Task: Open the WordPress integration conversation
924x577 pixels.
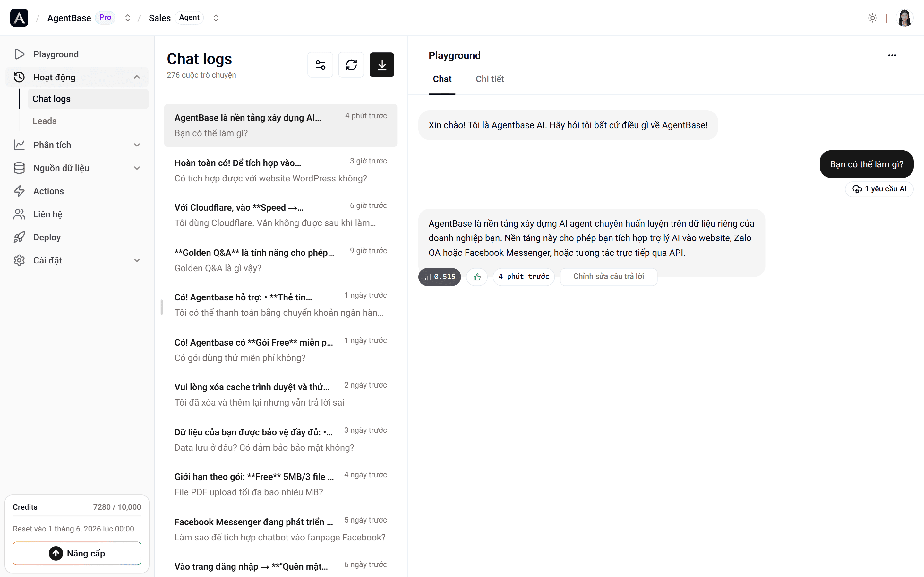Action: click(281, 171)
